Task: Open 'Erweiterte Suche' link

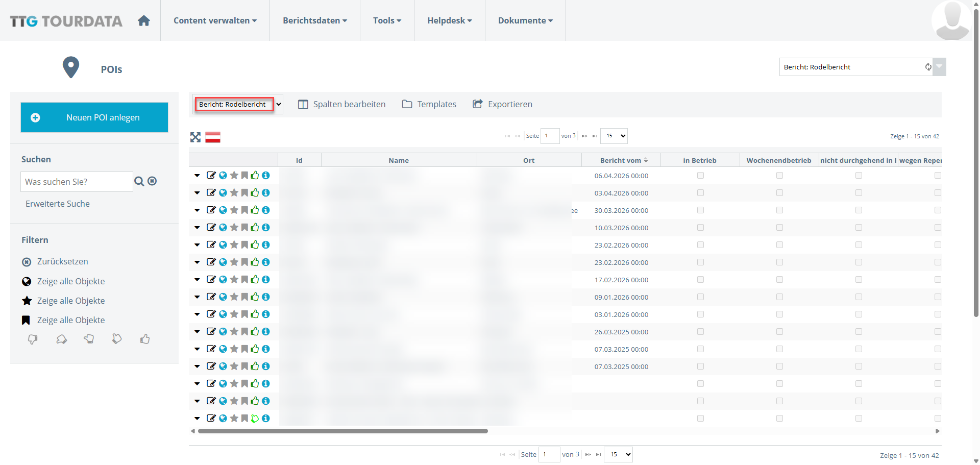Action: [58, 204]
